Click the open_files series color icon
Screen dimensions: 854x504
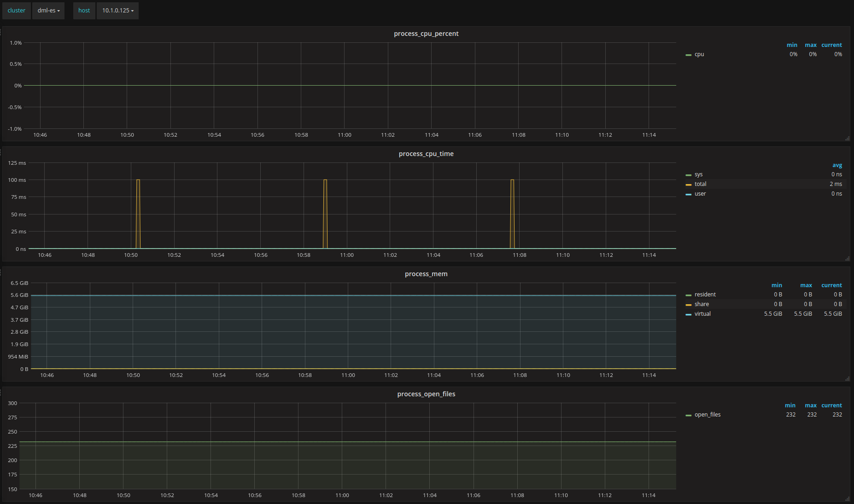[689, 415]
